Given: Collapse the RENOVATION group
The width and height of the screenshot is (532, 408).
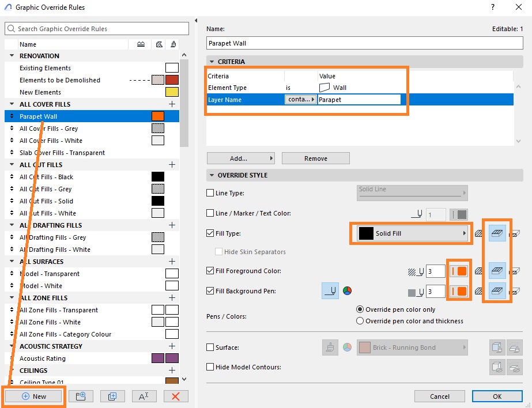Looking at the screenshot, I should click(12, 56).
